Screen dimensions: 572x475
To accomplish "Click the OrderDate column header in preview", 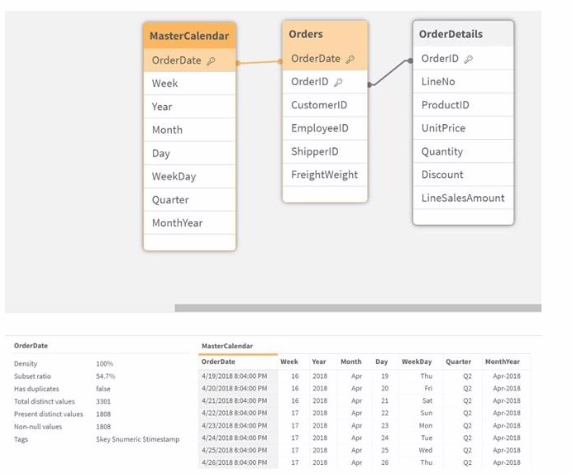I will [218, 362].
